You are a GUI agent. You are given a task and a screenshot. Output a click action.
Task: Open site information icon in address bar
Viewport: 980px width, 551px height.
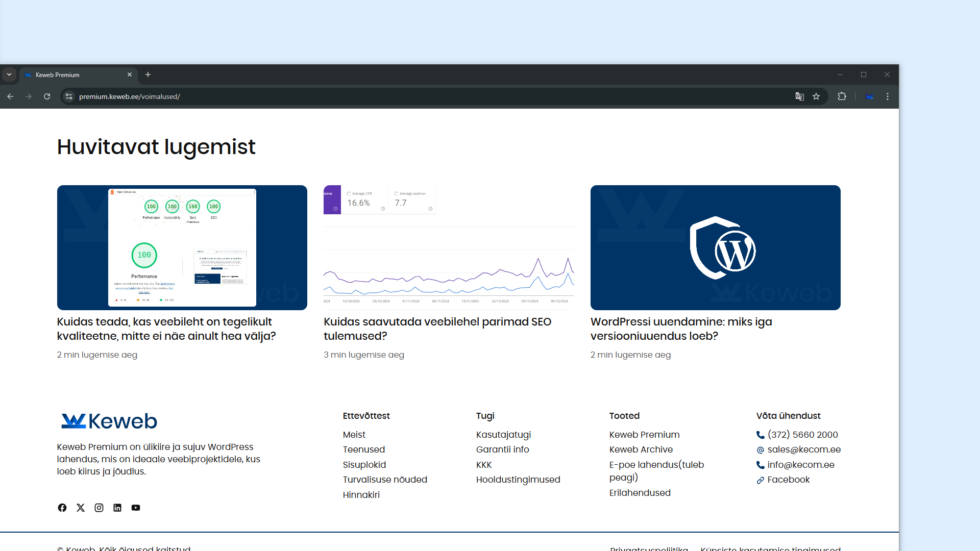69,96
